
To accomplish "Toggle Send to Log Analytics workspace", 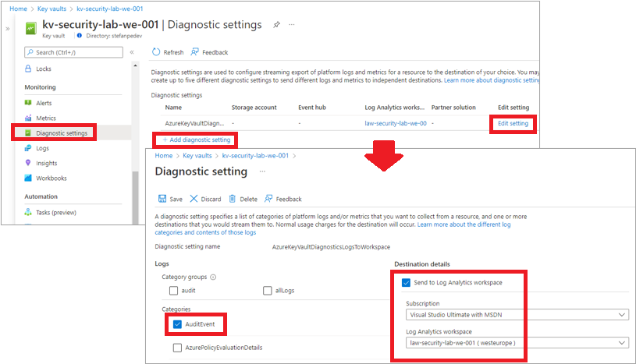I will pos(406,282).
